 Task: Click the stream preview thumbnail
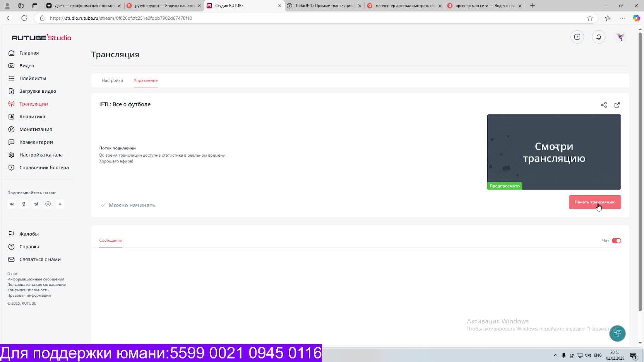[x=554, y=152]
